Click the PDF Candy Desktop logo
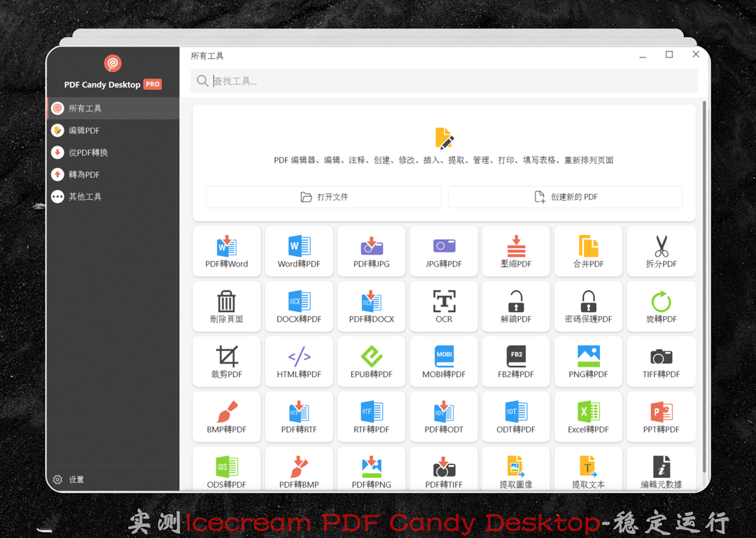Image resolution: width=756 pixels, height=538 pixels. (112, 63)
